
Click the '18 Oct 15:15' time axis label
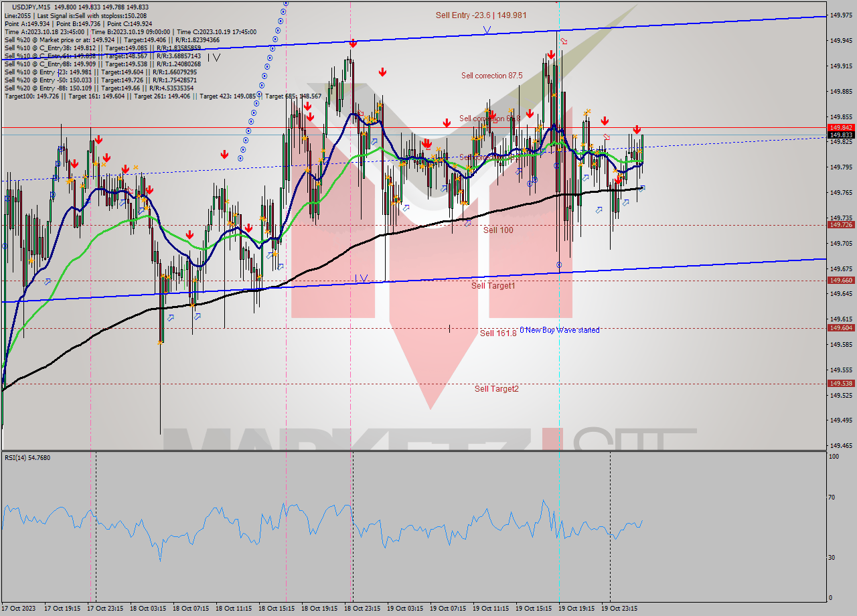pyautogui.click(x=277, y=609)
